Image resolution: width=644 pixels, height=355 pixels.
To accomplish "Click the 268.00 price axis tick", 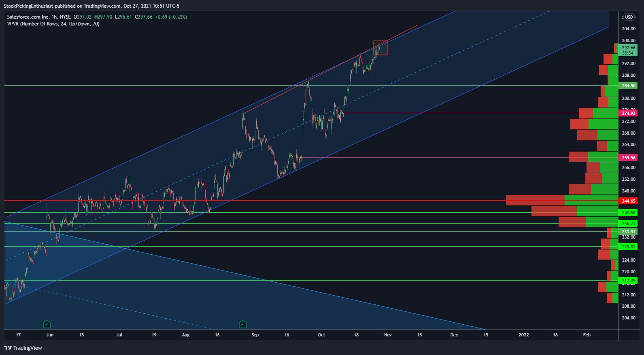I will (x=629, y=133).
